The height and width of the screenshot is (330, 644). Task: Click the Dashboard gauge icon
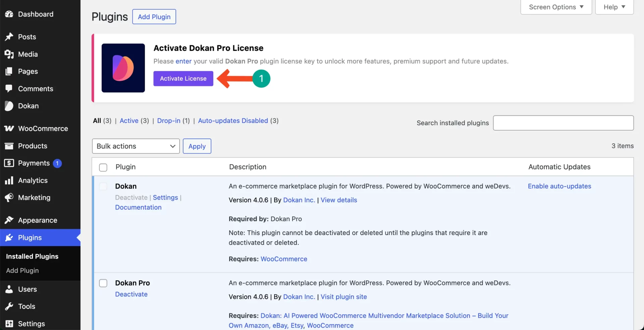(x=9, y=14)
